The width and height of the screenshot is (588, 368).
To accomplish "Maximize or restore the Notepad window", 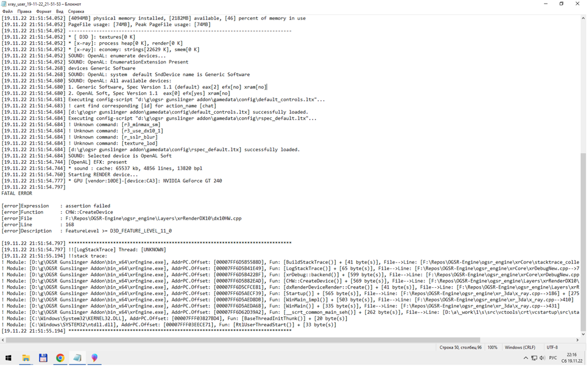I will (562, 4).
